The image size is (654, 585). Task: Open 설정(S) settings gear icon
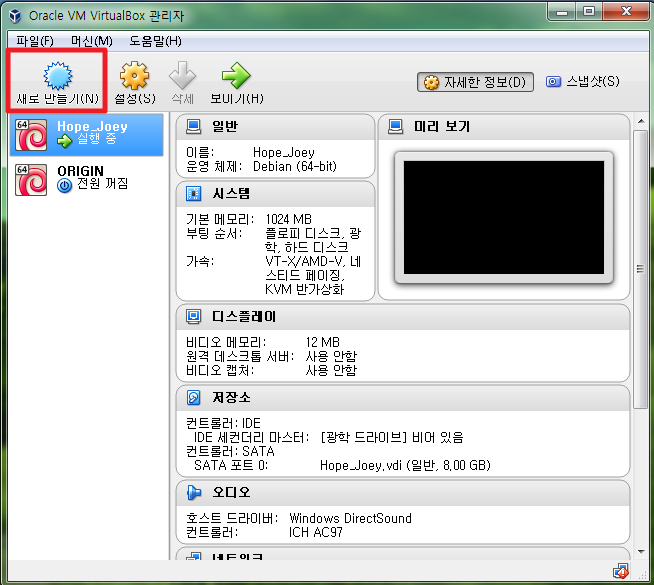coord(134,75)
